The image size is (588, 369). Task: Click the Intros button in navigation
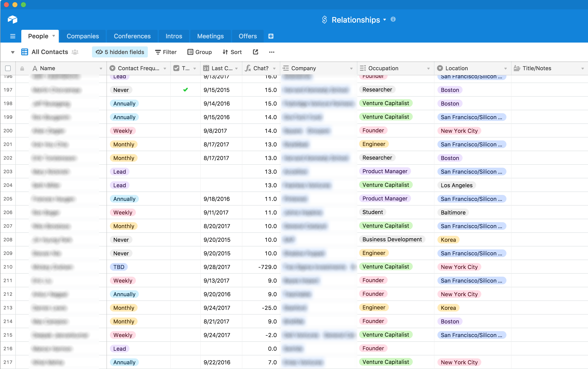[174, 36]
